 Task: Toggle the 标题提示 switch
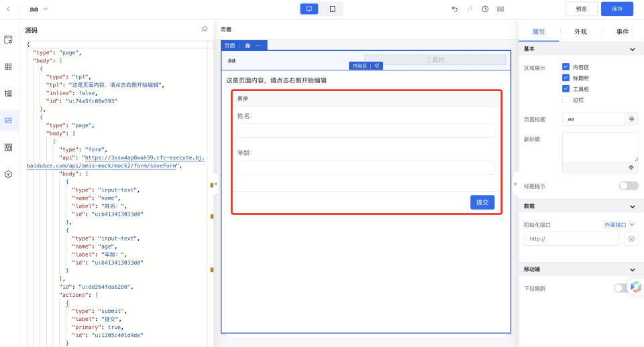click(628, 186)
